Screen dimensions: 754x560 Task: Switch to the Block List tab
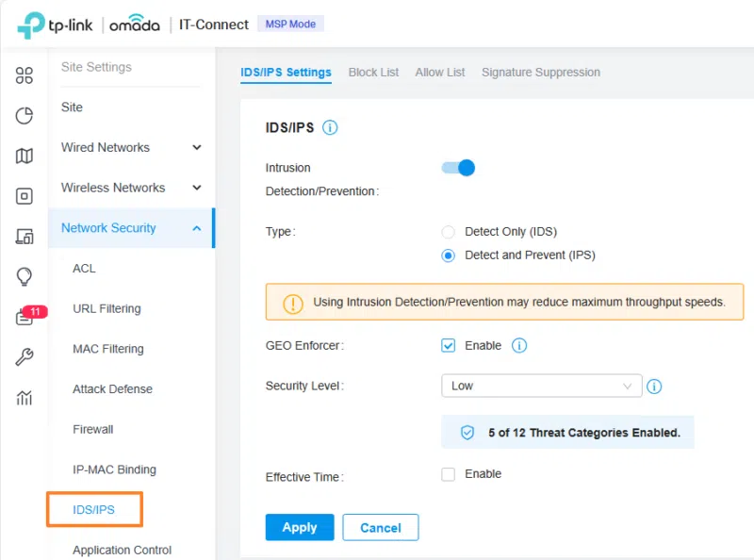pos(373,72)
